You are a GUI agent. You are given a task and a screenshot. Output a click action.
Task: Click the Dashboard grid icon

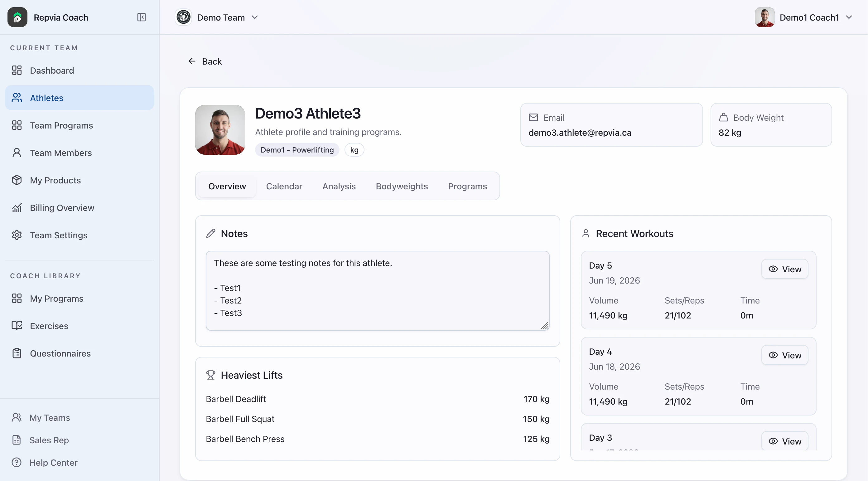point(17,70)
